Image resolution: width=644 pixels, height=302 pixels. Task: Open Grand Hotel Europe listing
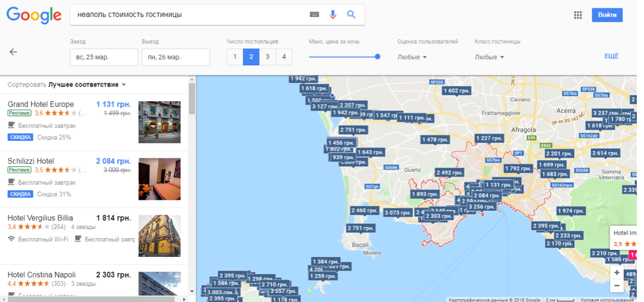click(x=40, y=104)
